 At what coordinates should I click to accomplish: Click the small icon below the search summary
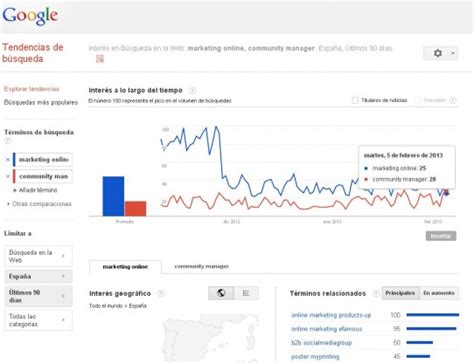pyautogui.click(x=100, y=59)
